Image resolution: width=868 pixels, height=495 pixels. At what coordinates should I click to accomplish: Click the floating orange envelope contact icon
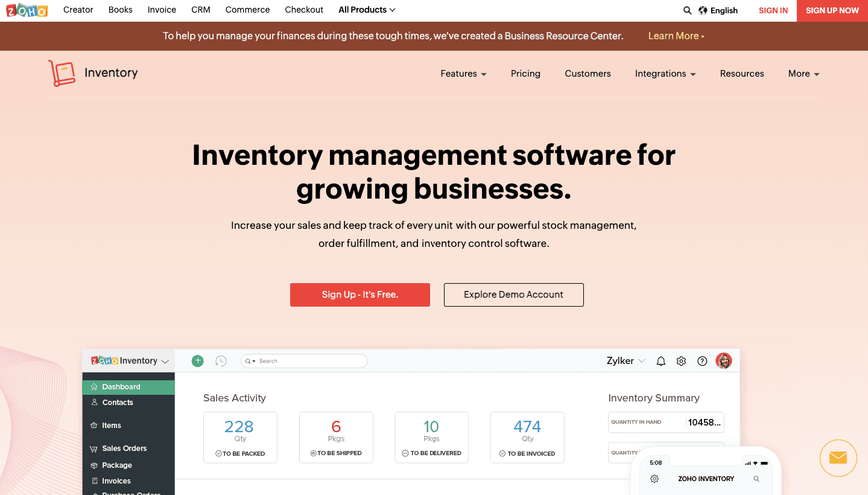[x=838, y=458]
